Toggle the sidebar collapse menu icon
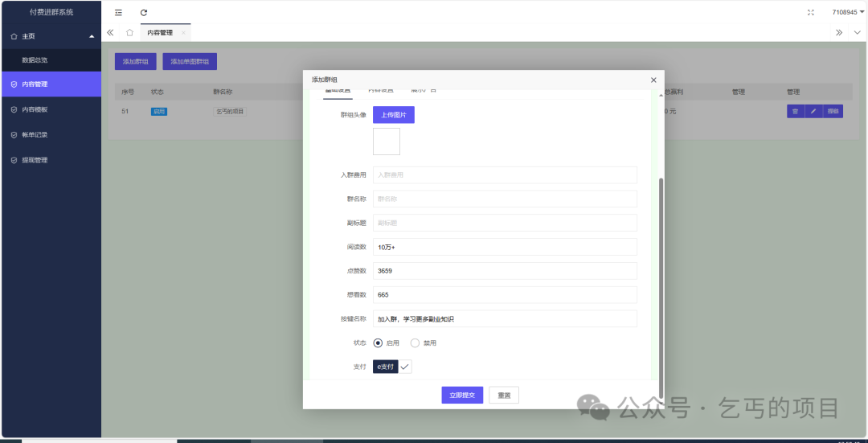 (119, 12)
